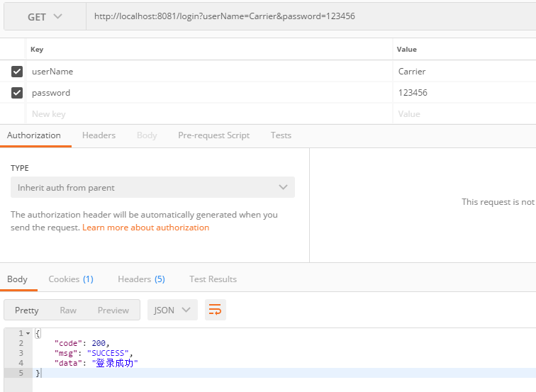Open the Test Results tab

click(x=213, y=279)
